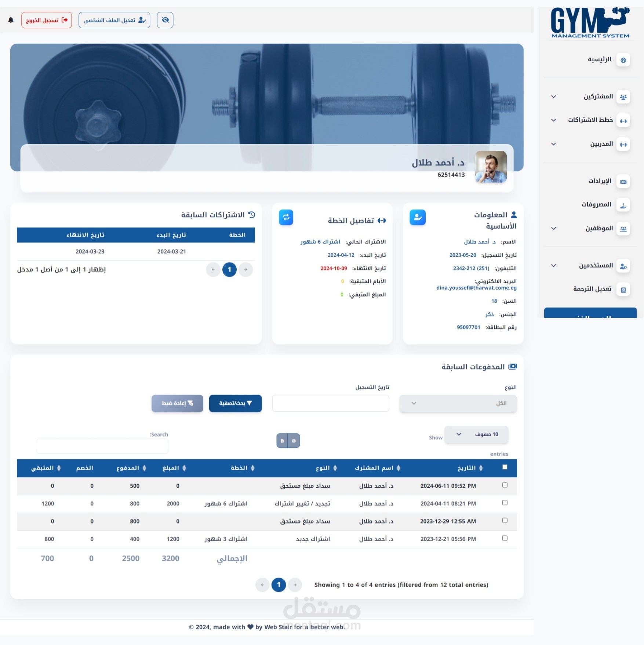Click the card number 95097701
The height and width of the screenshot is (645, 644).
click(468, 328)
